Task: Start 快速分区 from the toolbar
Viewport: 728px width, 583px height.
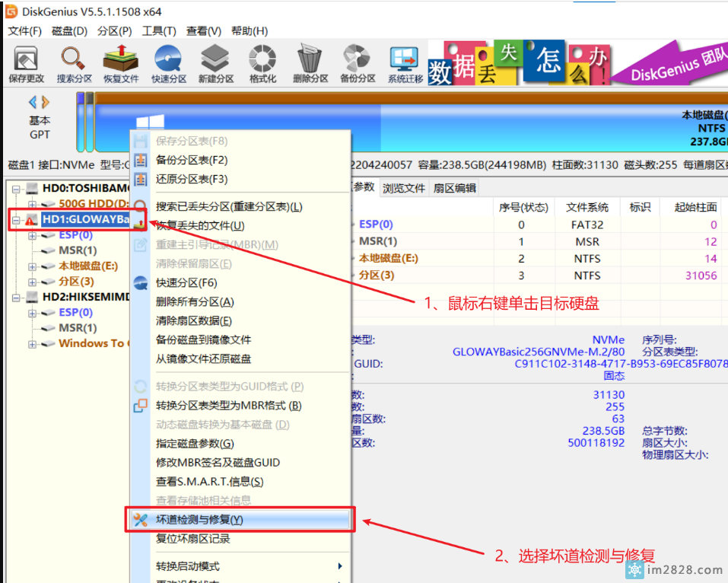Action: pos(169,65)
